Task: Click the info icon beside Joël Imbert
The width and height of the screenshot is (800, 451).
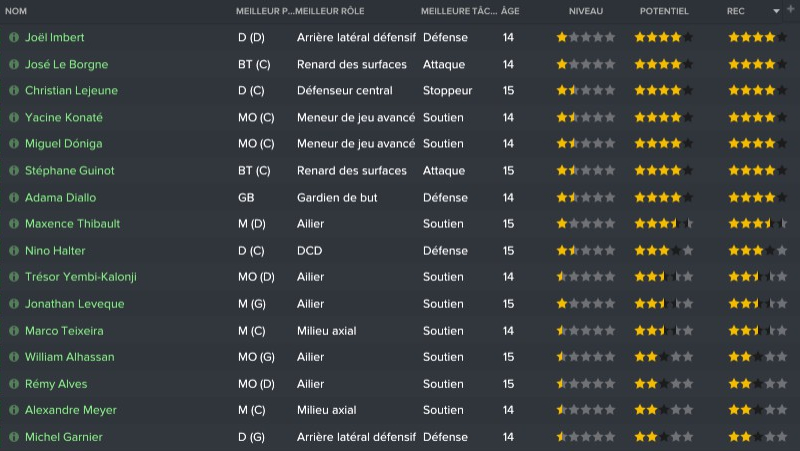Action: click(13, 38)
